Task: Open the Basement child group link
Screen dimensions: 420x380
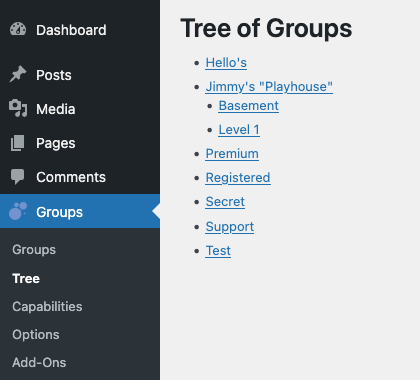Action: [x=249, y=106]
